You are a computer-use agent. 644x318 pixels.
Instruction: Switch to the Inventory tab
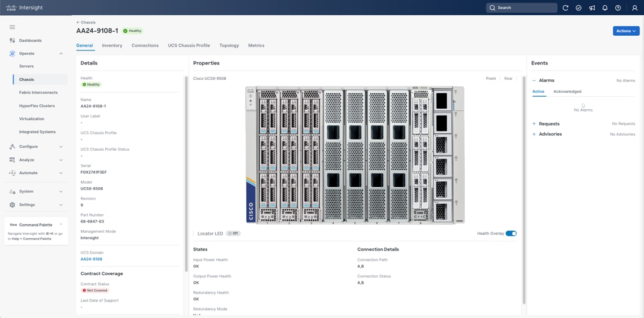pyautogui.click(x=112, y=46)
